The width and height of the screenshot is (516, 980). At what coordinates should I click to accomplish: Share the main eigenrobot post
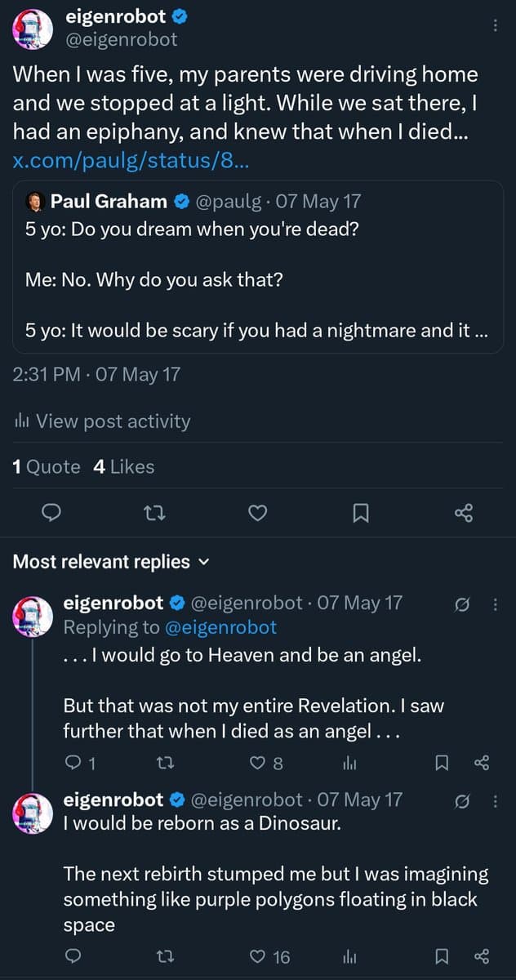coord(463,513)
